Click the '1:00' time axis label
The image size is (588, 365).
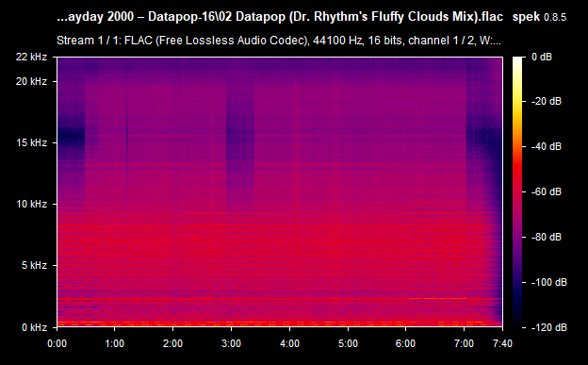point(114,343)
